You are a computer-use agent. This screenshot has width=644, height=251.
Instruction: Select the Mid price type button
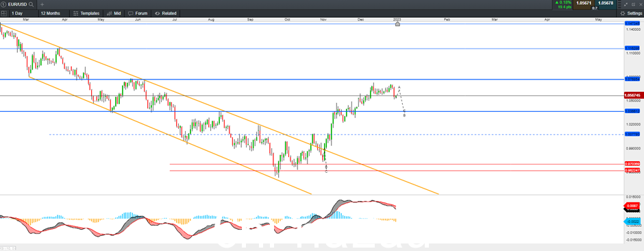[113, 13]
